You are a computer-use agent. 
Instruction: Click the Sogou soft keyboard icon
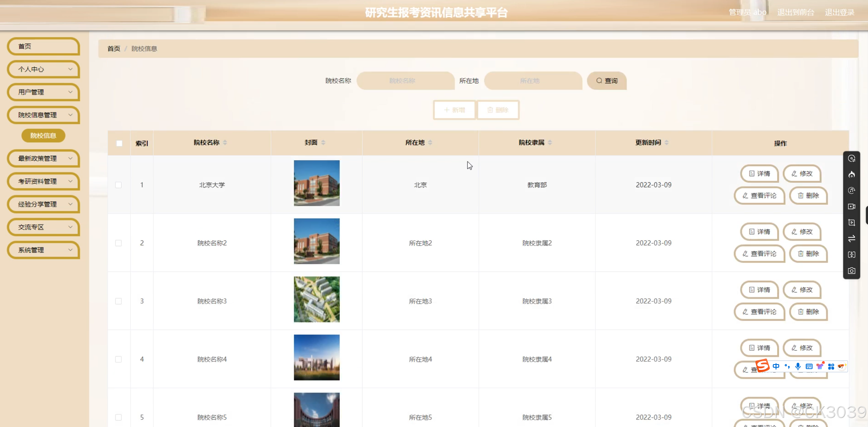(x=809, y=366)
